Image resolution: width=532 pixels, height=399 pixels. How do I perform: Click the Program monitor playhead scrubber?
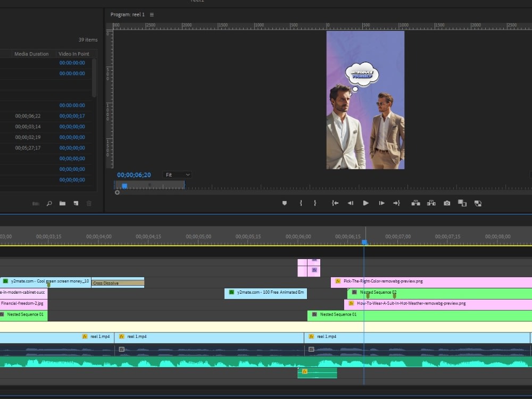(x=124, y=186)
